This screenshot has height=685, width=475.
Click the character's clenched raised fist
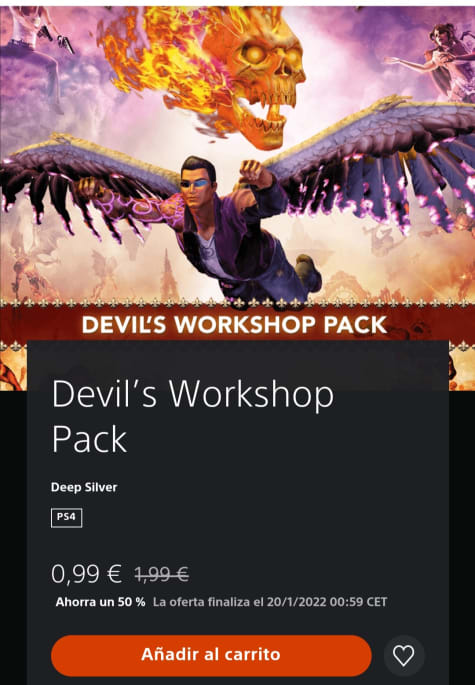click(251, 172)
